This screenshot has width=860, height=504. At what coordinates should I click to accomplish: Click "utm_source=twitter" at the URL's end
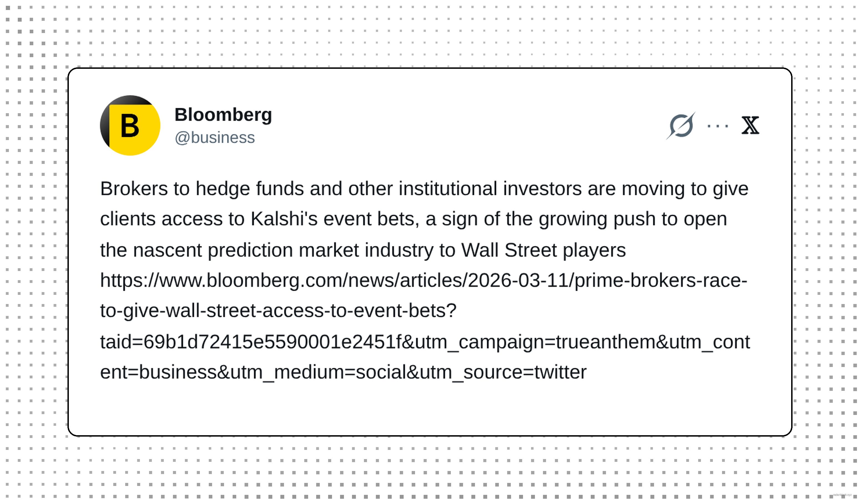click(x=503, y=372)
